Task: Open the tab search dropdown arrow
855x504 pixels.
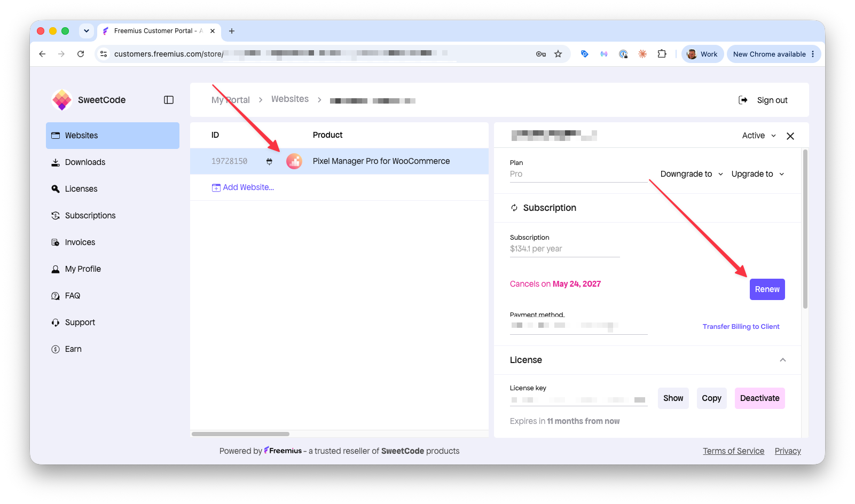Action: tap(87, 31)
